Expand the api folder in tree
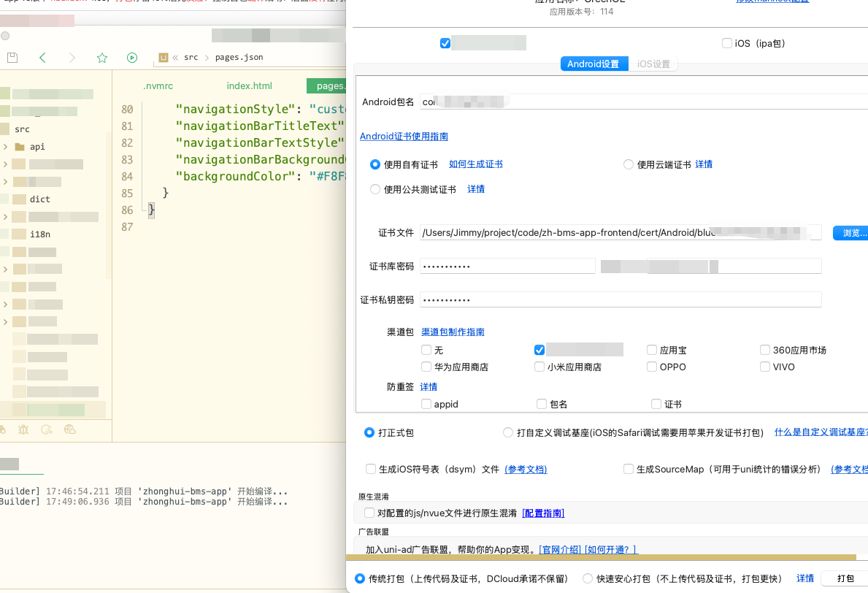868x593 pixels. coord(5,147)
